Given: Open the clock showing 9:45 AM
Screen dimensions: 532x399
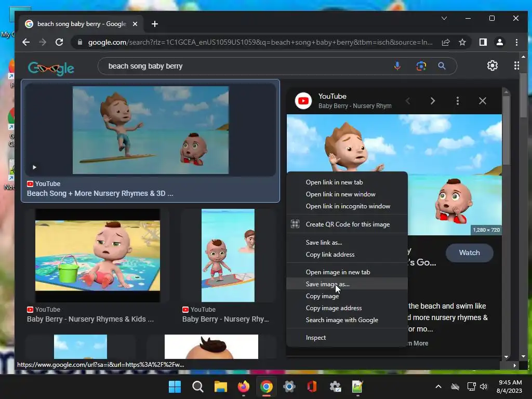Looking at the screenshot, I should click(x=509, y=387).
